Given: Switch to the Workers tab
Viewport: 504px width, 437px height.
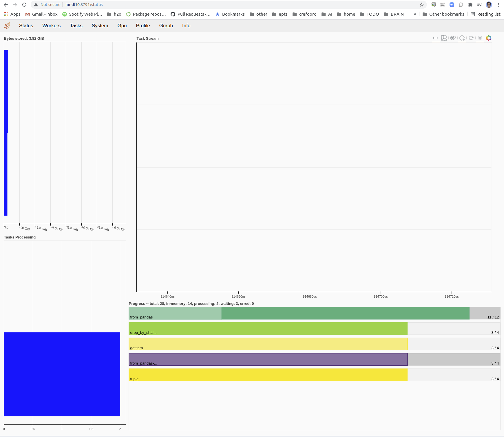Looking at the screenshot, I should pos(51,26).
